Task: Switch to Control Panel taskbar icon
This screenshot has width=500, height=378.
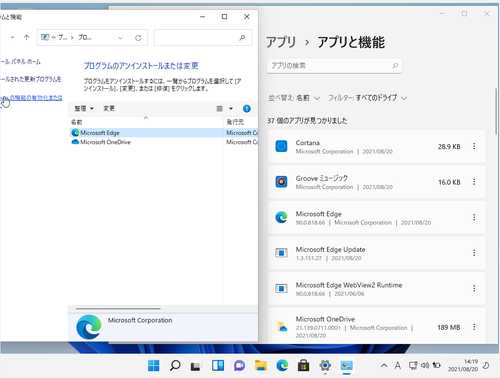Action: tap(346, 366)
